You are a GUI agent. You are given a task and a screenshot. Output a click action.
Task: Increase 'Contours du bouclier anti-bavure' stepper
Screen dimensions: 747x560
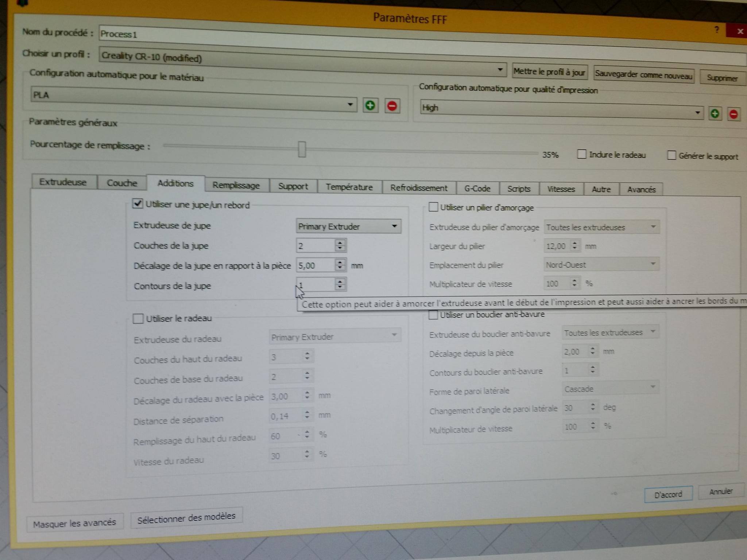593,367
